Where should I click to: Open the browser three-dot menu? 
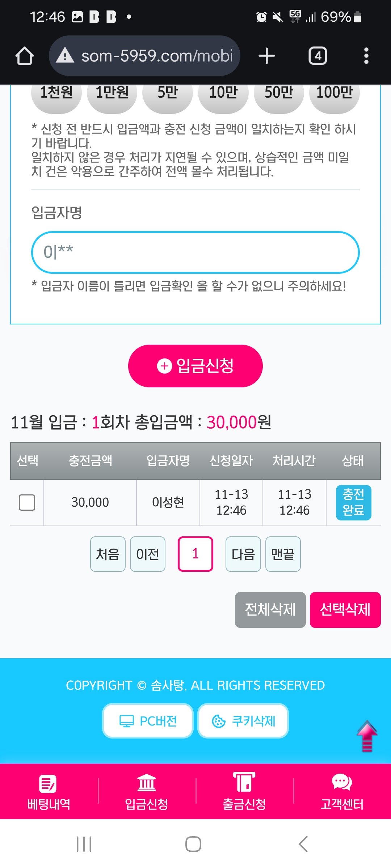tap(366, 56)
